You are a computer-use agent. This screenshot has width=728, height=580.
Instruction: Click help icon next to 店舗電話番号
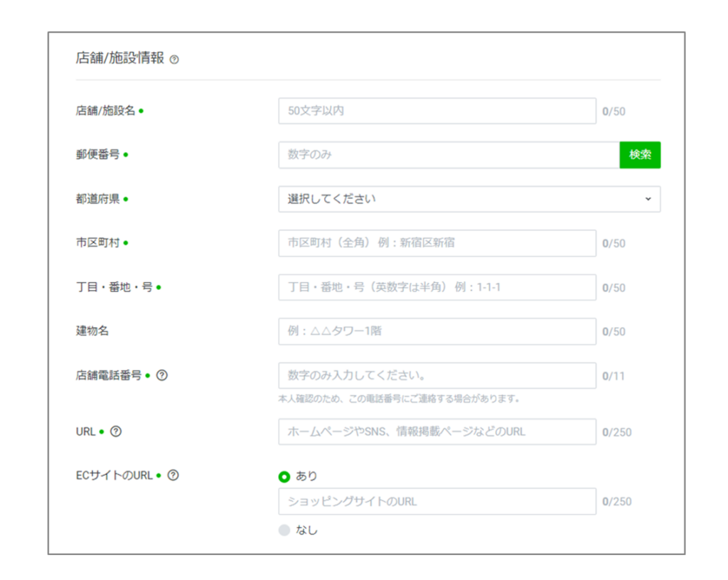click(161, 375)
